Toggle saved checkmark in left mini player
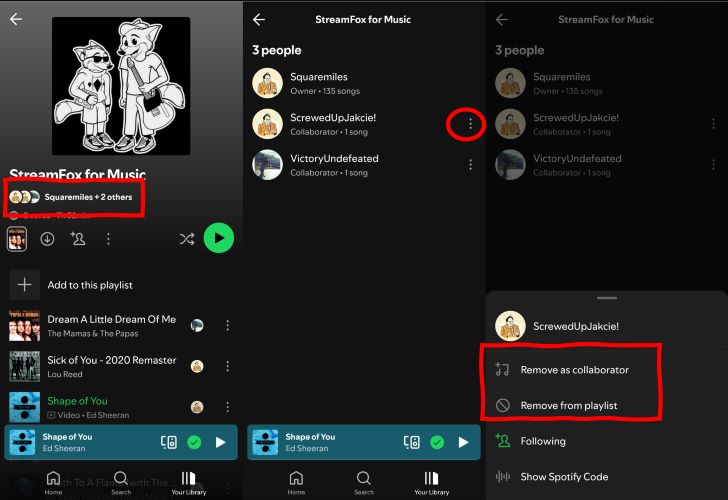Screen dimensions: 728x500 pyautogui.click(x=194, y=442)
